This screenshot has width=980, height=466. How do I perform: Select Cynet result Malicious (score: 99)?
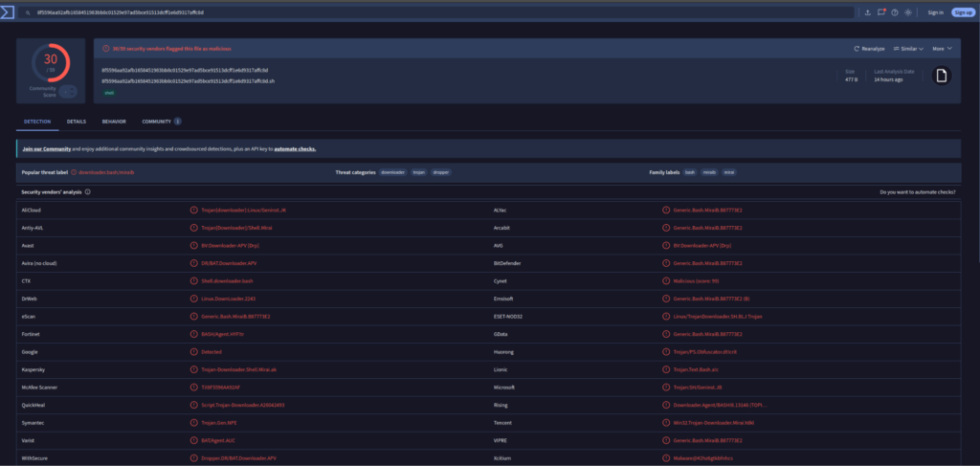(x=697, y=281)
